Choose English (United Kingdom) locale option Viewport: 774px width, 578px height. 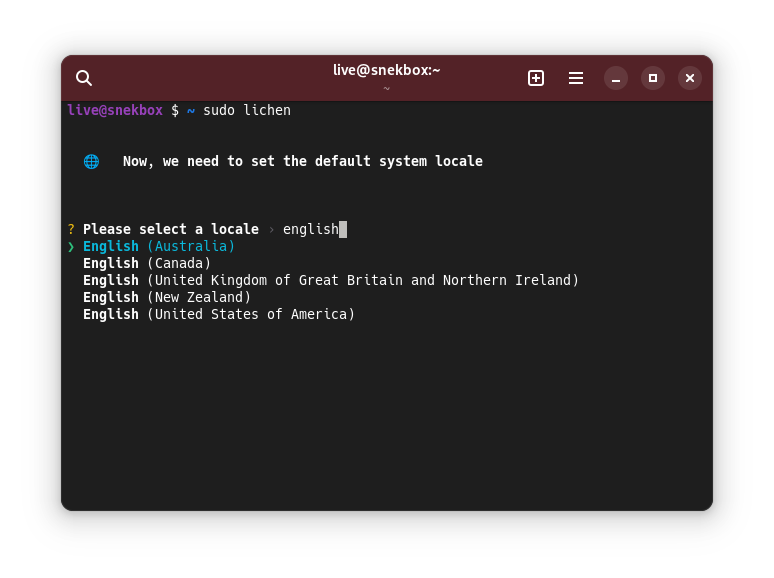coord(331,280)
